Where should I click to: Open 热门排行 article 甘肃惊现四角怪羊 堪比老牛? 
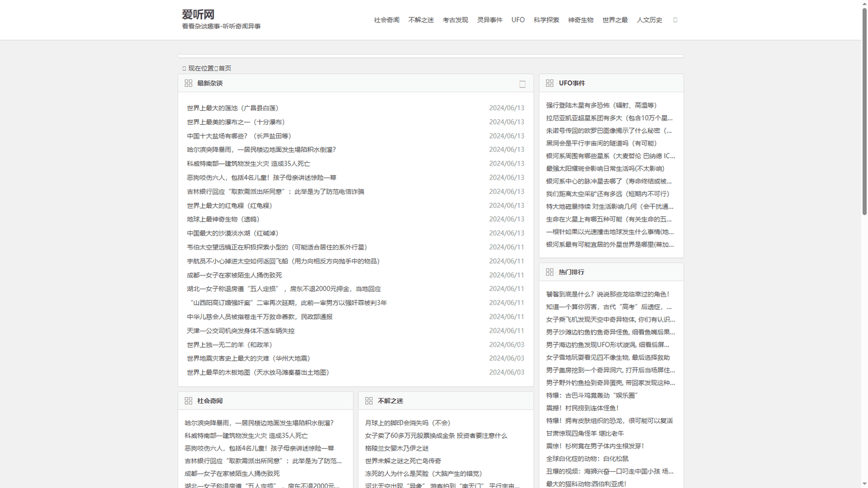pyautogui.click(x=585, y=434)
